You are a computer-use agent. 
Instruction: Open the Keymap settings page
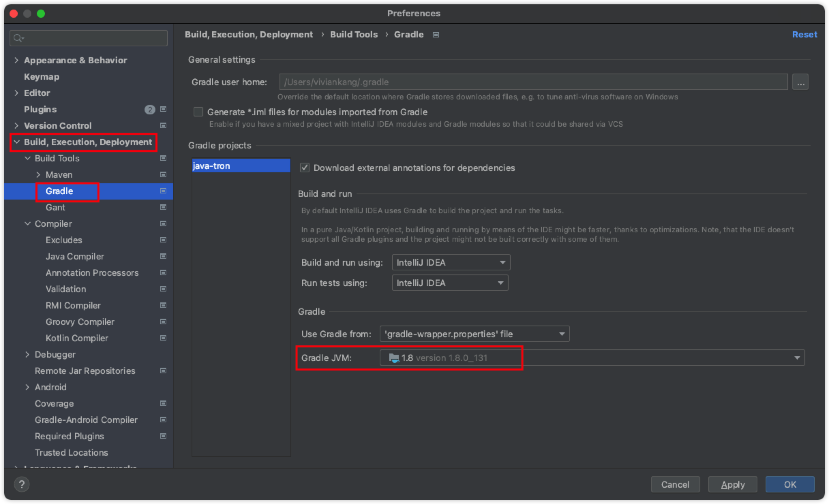(42, 77)
